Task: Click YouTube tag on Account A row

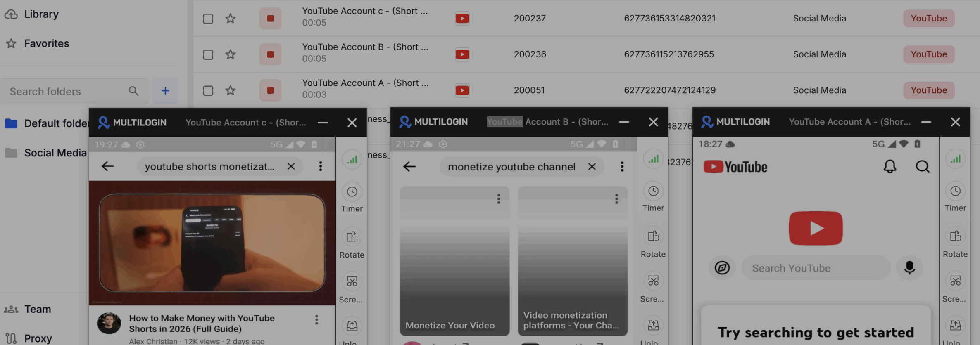Action: coord(929,90)
